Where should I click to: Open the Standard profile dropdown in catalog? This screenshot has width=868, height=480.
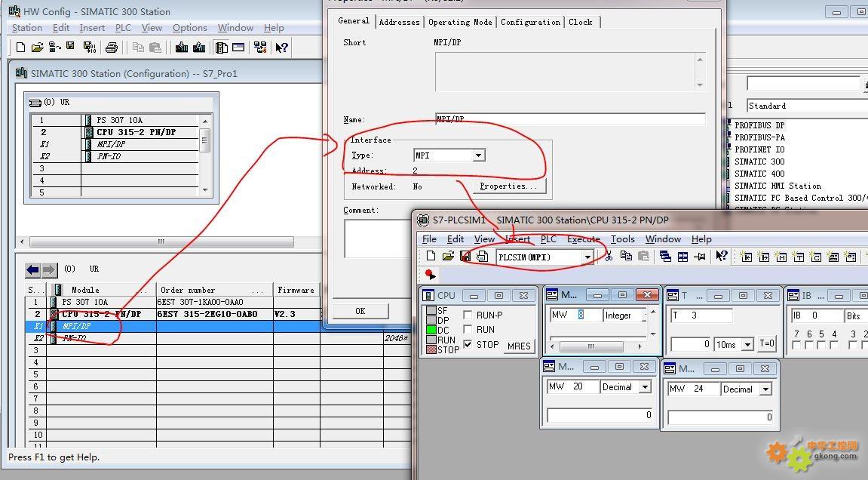(x=807, y=106)
